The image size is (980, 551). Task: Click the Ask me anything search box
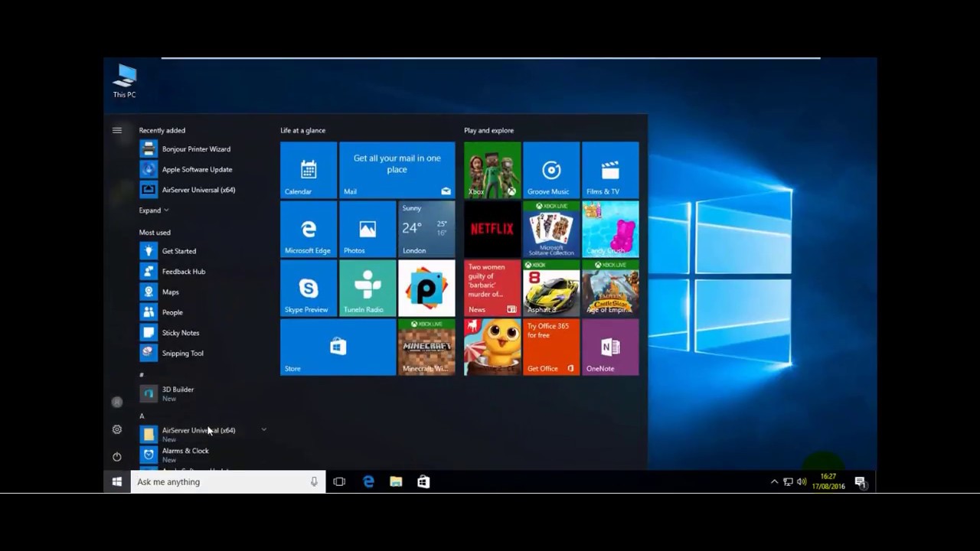point(228,481)
